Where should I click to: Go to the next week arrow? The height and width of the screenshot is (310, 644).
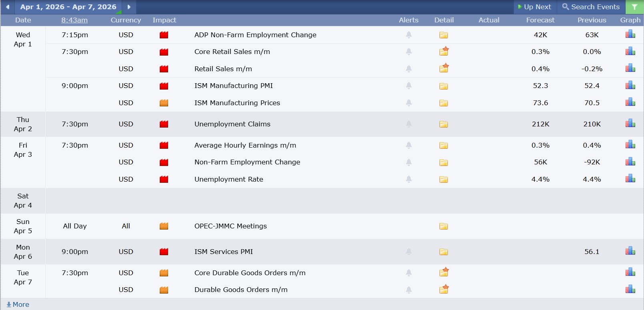point(129,7)
